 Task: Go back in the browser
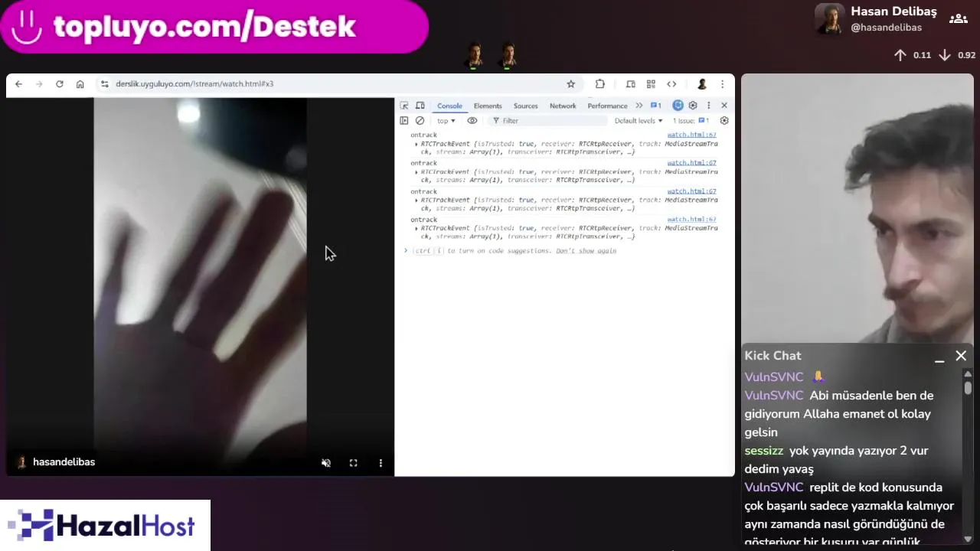click(x=18, y=84)
